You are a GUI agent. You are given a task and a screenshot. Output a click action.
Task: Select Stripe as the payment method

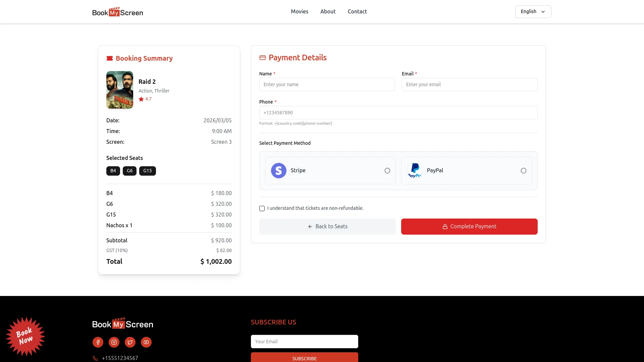387,171
